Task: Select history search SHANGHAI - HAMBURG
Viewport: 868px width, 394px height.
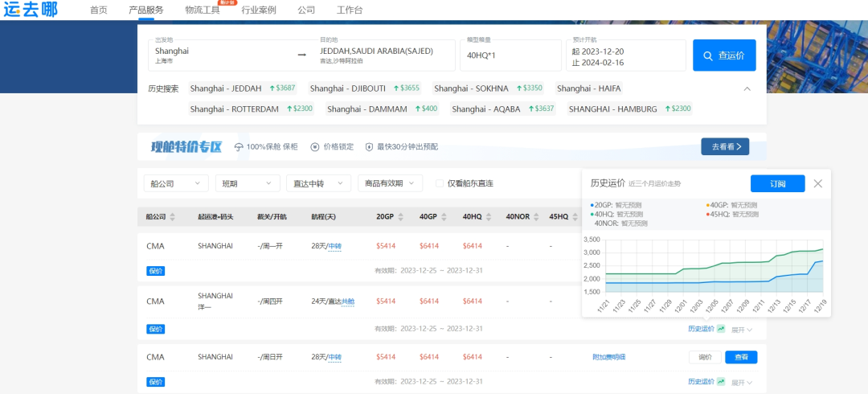Action: coord(630,109)
